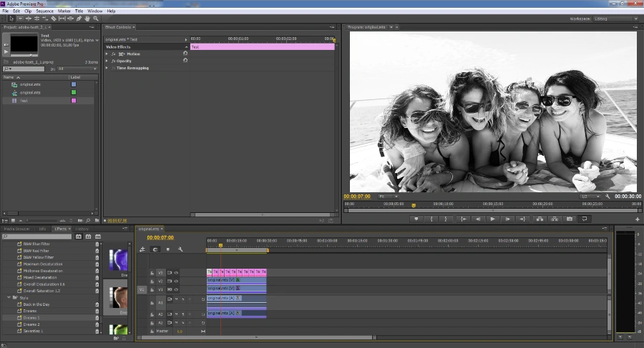Mute audio track A1
Image resolution: width=644 pixels, height=348 pixels.
[177, 299]
